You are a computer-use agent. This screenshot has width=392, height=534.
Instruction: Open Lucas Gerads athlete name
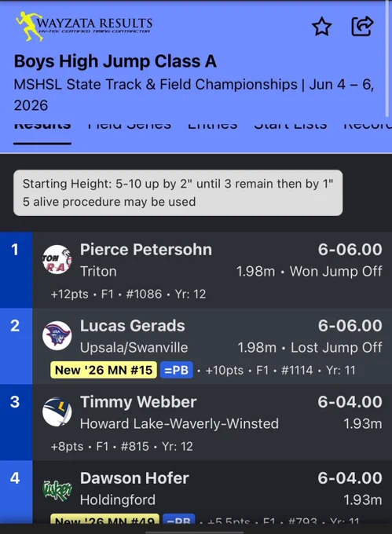pyautogui.click(x=133, y=326)
